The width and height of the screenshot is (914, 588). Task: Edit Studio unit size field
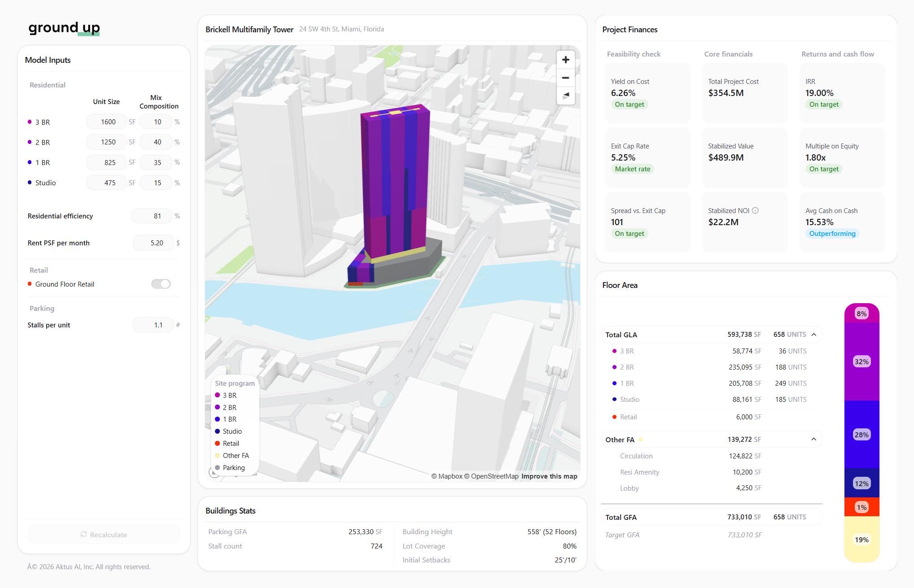point(107,183)
